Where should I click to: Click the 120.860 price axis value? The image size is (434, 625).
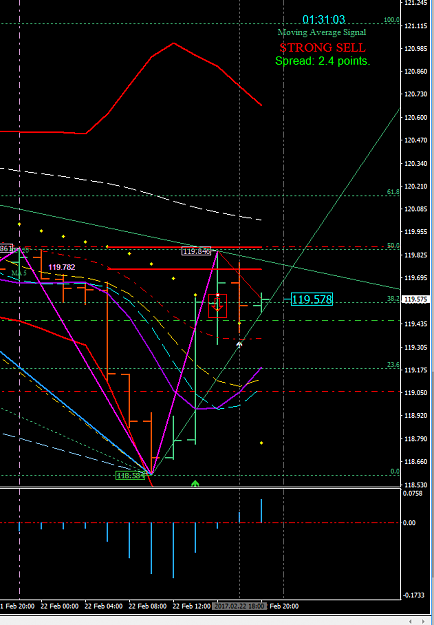[x=416, y=72]
